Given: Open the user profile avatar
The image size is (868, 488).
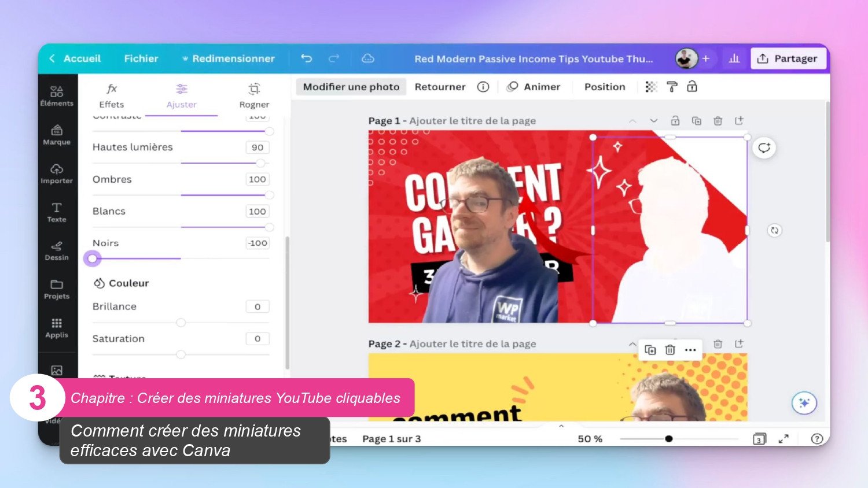Looking at the screenshot, I should [686, 58].
